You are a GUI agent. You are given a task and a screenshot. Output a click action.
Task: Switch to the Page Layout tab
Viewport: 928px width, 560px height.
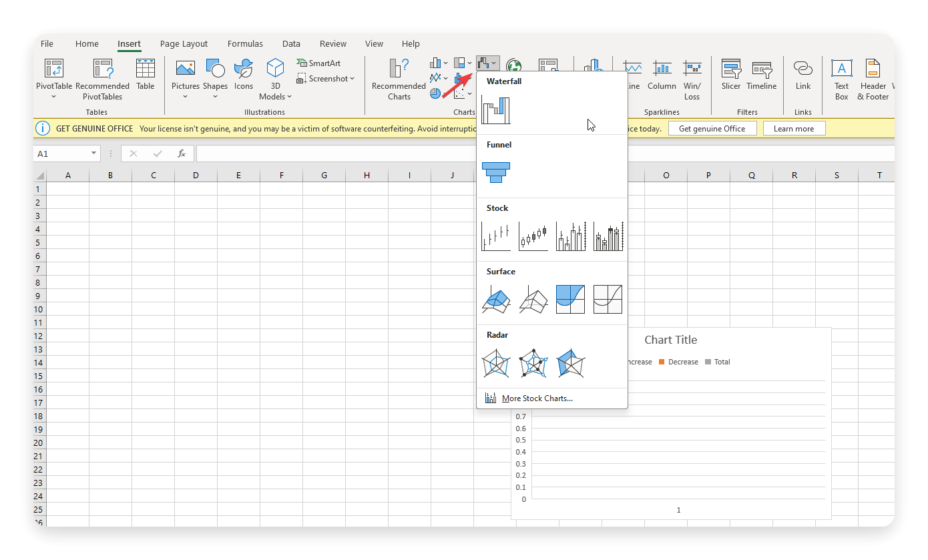184,44
